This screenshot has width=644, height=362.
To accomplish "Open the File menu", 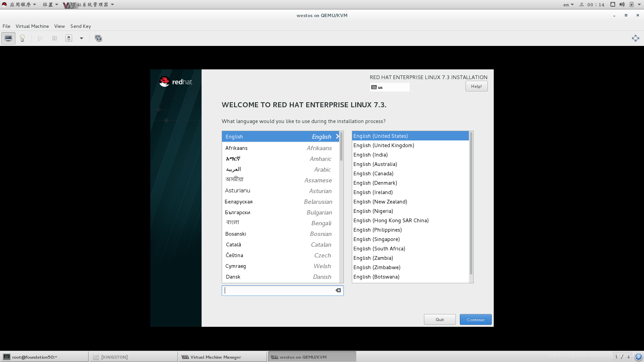I will pos(6,26).
